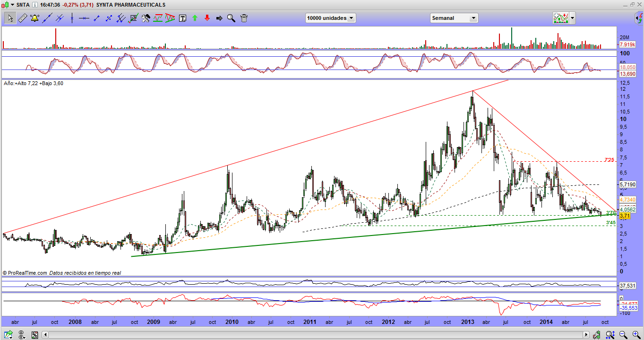Open the checklist with green checkmark tool

[133, 18]
